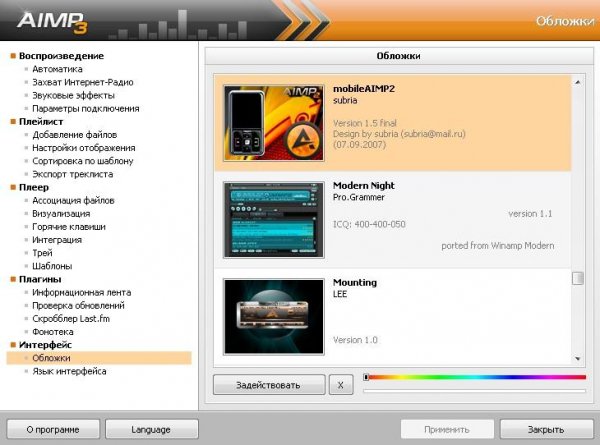Select Интеграция in the sidebar
The width and height of the screenshot is (600, 445).
[57, 240]
